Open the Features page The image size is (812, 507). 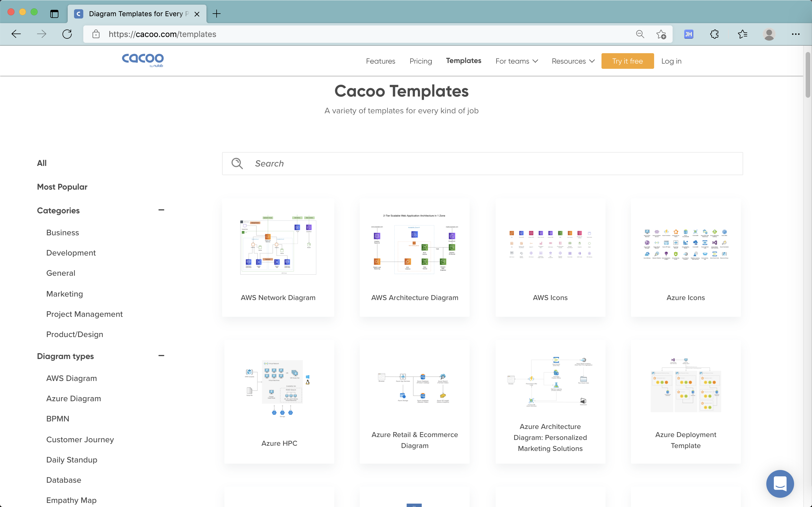[x=380, y=61]
